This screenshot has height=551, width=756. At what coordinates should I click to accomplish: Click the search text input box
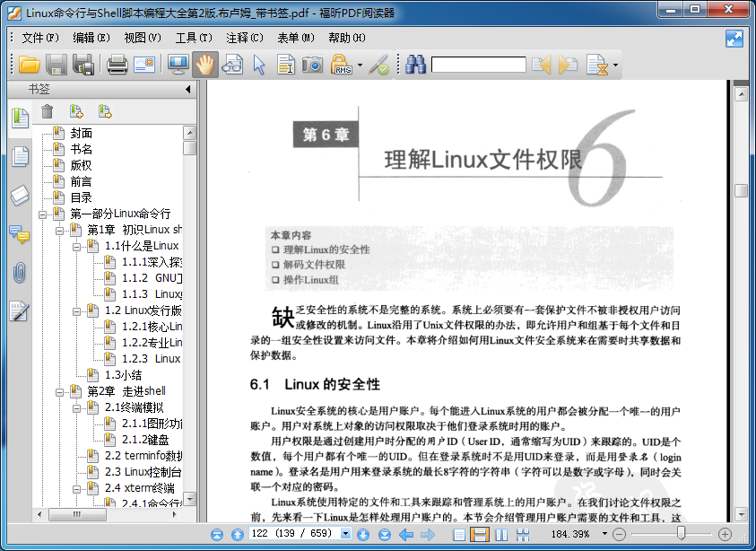click(478, 65)
